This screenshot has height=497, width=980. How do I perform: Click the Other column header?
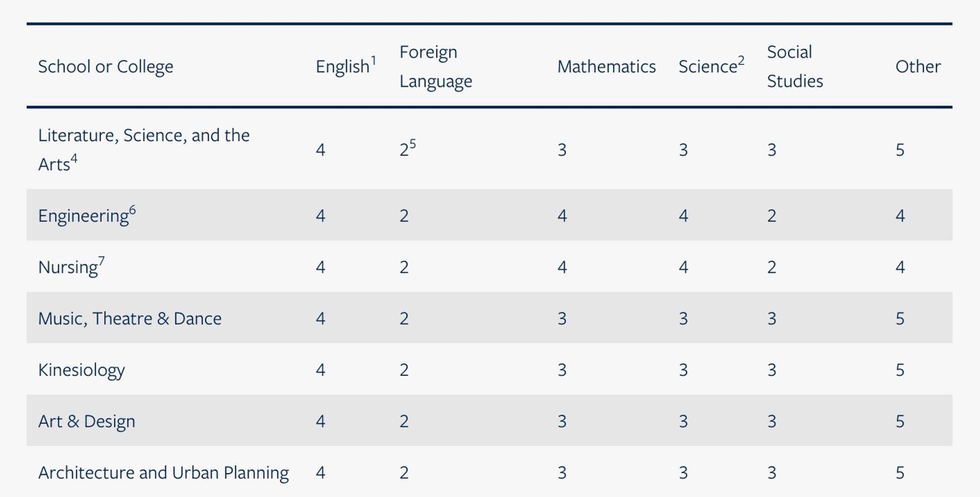918,67
